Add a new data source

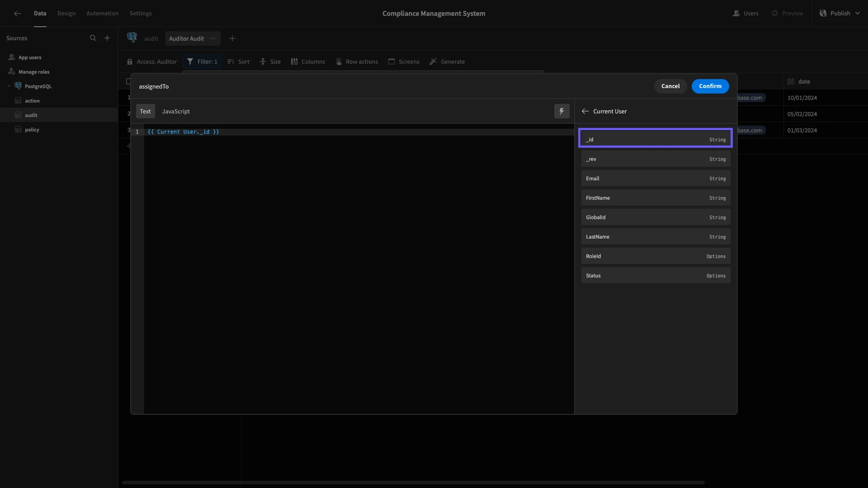click(x=107, y=38)
